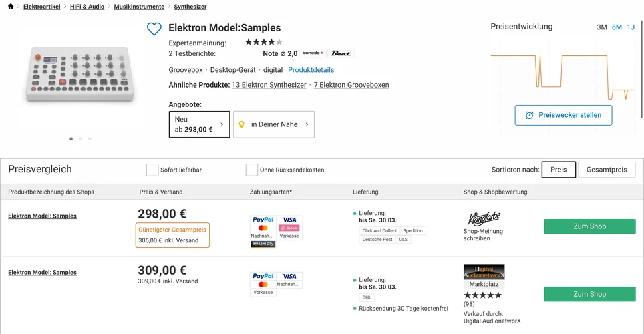Image resolution: width=644 pixels, height=334 pixels.
Task: Toggle the Ohne Rücksendekosten checkbox
Action: pos(252,170)
